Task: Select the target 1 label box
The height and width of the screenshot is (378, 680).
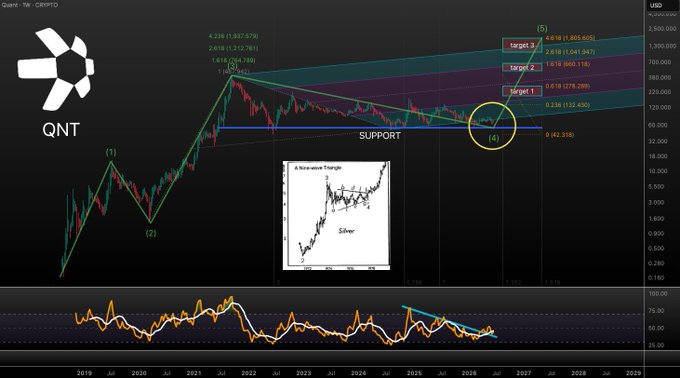Action: click(522, 91)
